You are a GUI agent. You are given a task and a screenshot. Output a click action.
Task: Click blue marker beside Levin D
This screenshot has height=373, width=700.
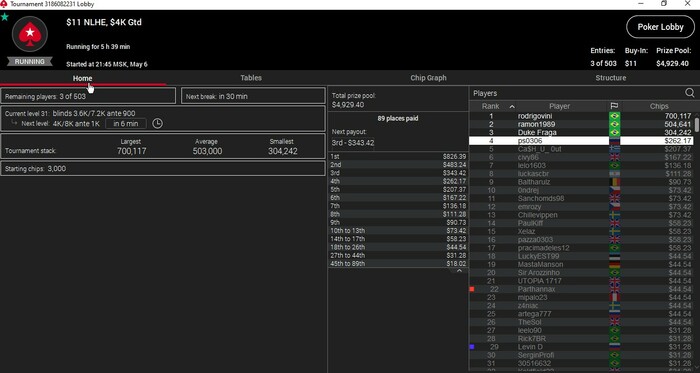pos(472,347)
